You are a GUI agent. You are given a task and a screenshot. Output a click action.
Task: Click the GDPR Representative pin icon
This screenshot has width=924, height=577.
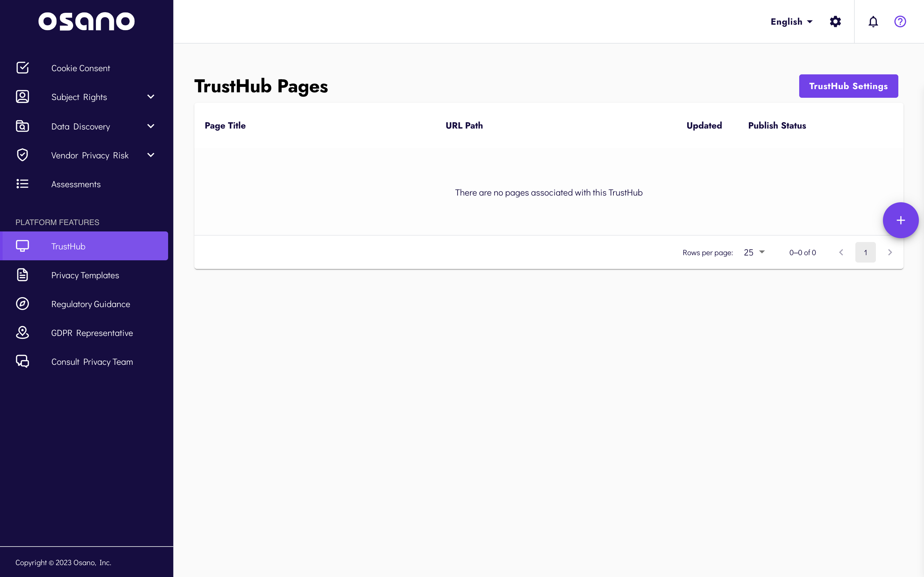pos(22,332)
